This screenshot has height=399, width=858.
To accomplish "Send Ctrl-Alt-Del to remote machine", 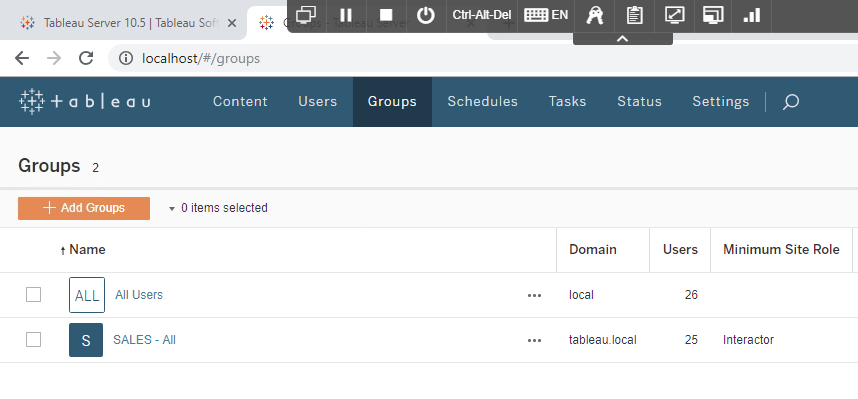I will point(482,15).
